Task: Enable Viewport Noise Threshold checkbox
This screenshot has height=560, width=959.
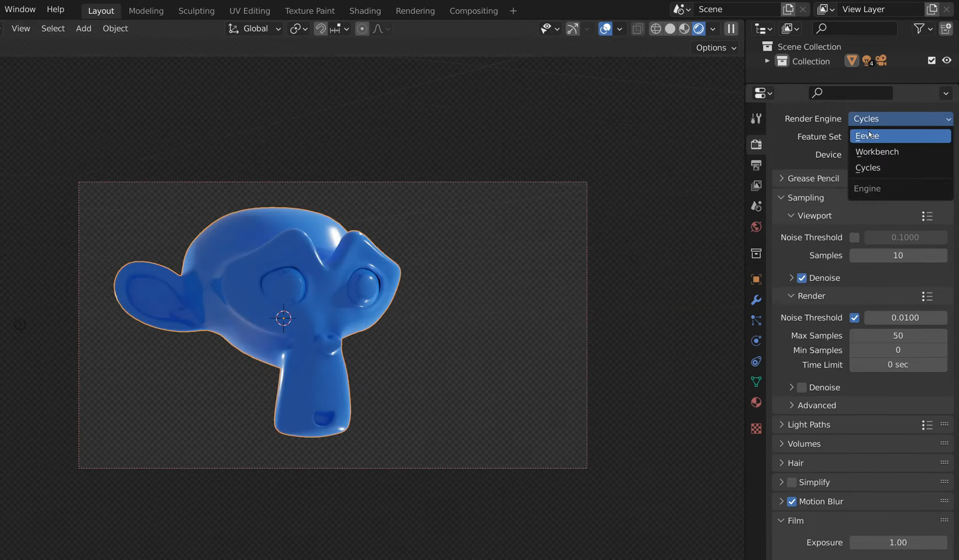Action: pyautogui.click(x=854, y=237)
